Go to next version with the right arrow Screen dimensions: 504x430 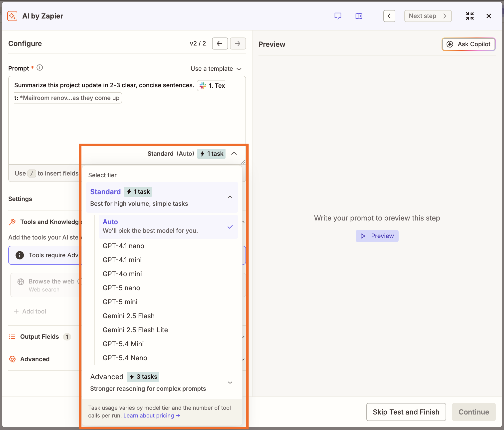coord(238,43)
